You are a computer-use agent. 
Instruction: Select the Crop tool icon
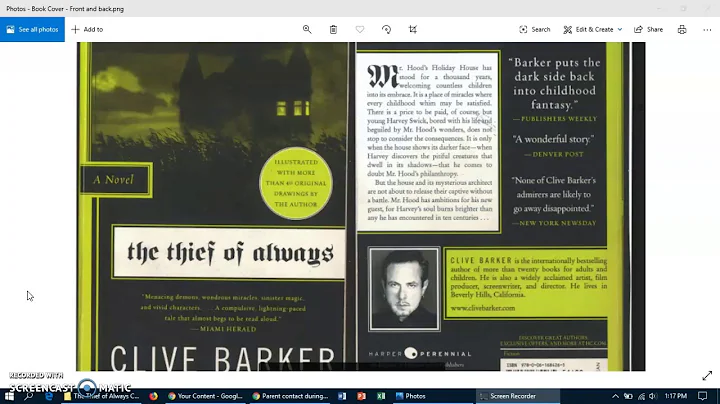click(413, 29)
